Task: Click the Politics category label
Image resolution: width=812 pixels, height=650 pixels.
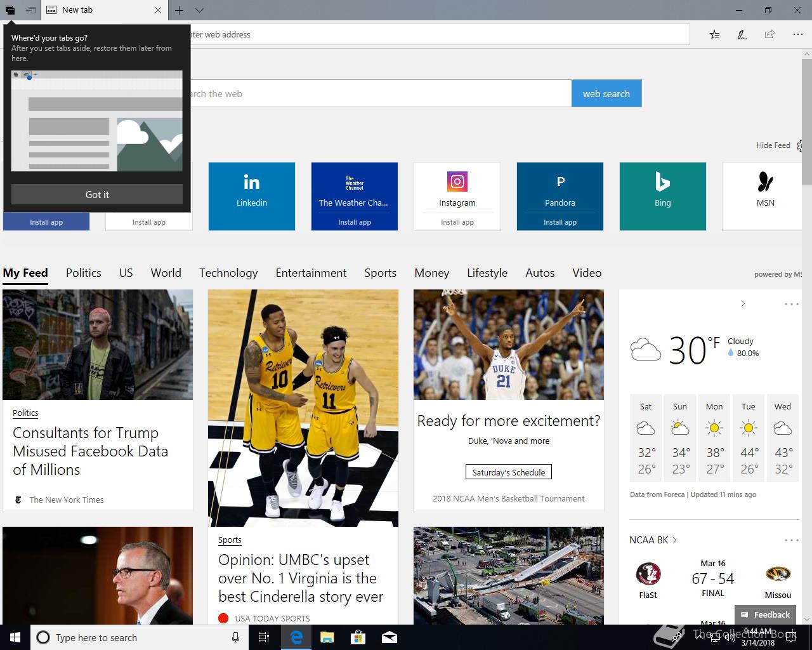Action: tap(25, 413)
